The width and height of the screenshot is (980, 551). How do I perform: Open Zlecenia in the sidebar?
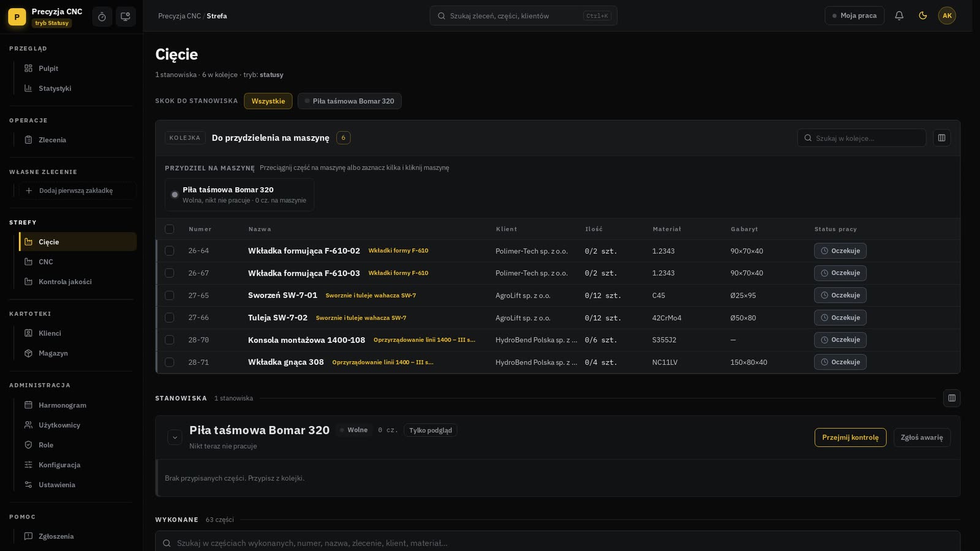[77, 140]
